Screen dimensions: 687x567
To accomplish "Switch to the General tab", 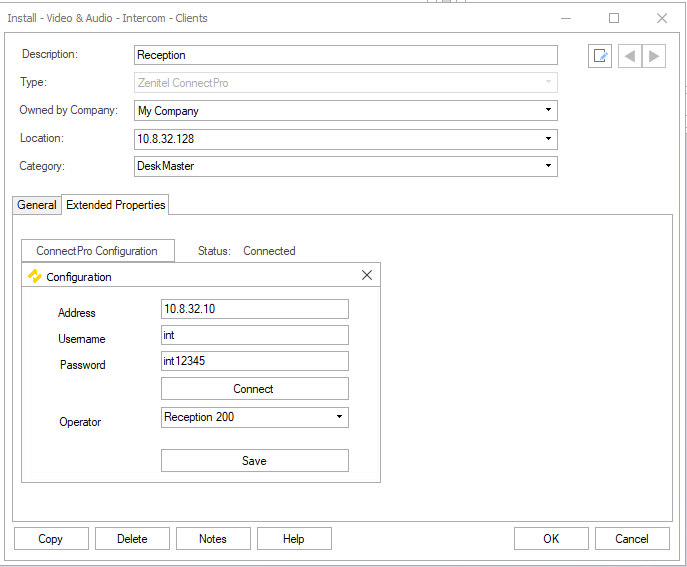I will tap(37, 205).
